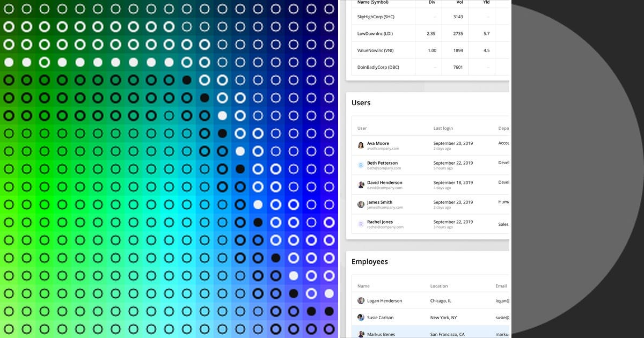Screen dimensions: 644x338
Task: Sort the stock table by Yld column
Action: click(x=486, y=2)
